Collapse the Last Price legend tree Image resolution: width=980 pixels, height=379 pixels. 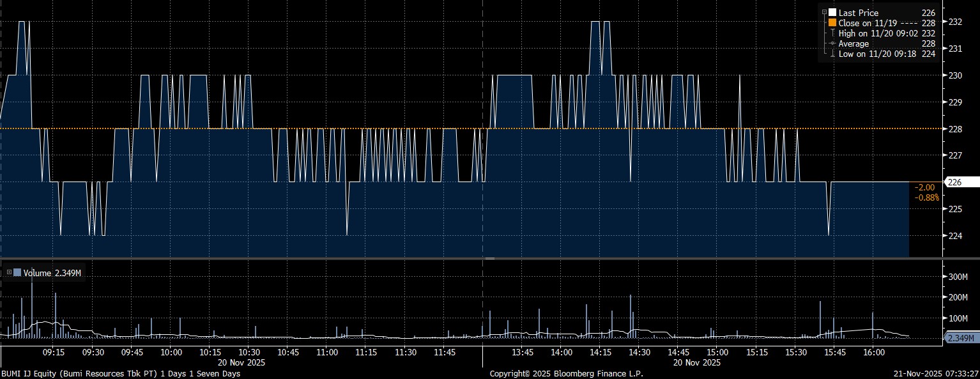click(824, 12)
